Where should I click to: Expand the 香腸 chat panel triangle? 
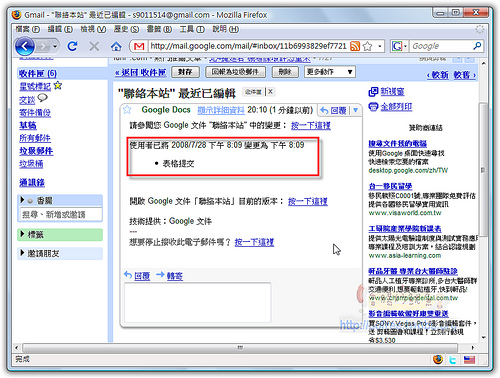pos(22,200)
